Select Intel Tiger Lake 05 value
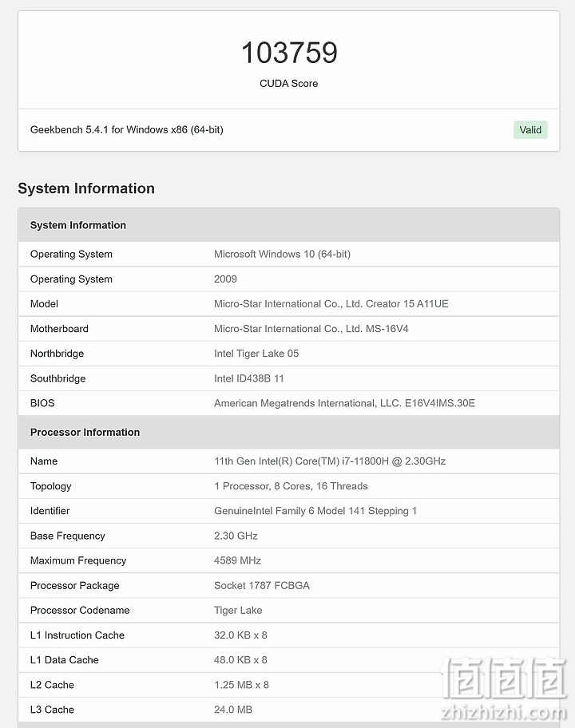Viewport: 575px width, 728px height. tap(256, 354)
